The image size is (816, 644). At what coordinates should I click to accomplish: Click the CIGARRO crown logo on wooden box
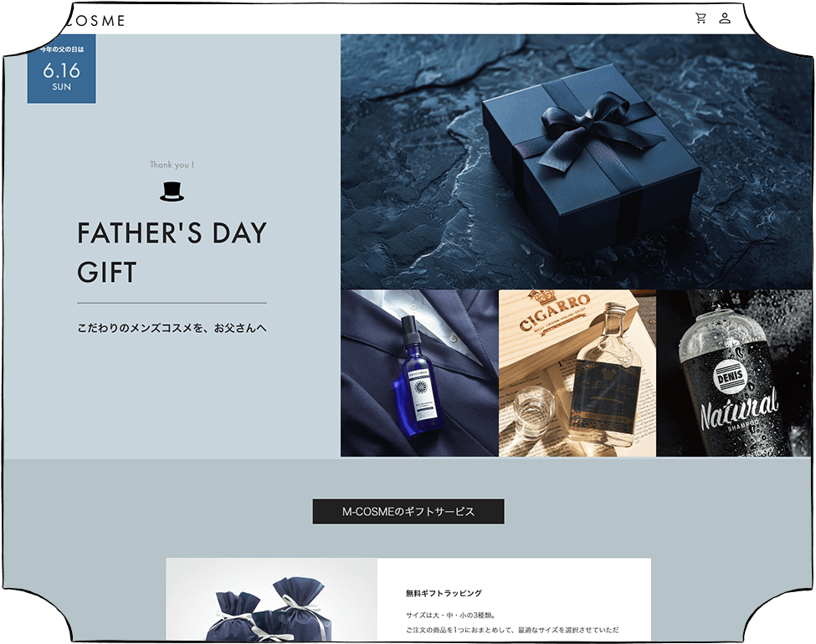tap(543, 297)
